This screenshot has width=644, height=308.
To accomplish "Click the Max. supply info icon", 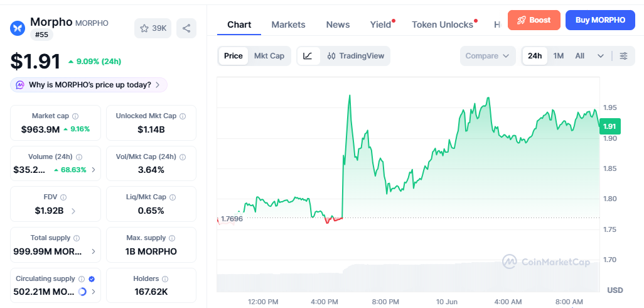I will point(172,238).
